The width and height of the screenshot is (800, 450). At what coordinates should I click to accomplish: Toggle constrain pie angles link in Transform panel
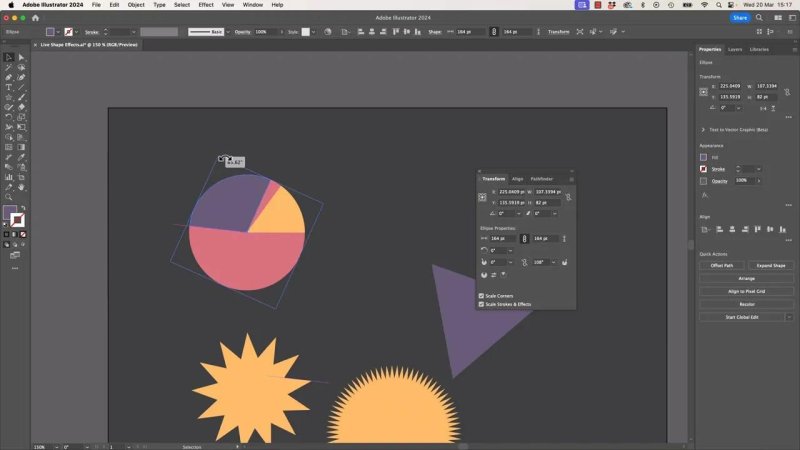[524, 262]
